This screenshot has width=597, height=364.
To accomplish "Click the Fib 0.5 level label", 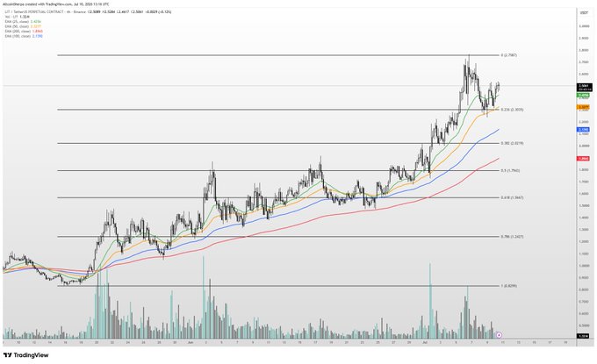I will (x=511, y=170).
